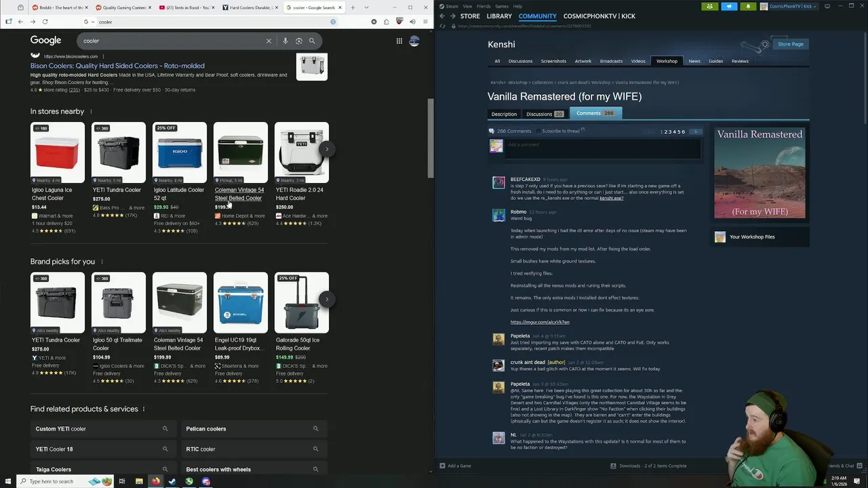Click the Vanilla Remastered preview image
This screenshot has height=488, width=868.
coord(759,174)
